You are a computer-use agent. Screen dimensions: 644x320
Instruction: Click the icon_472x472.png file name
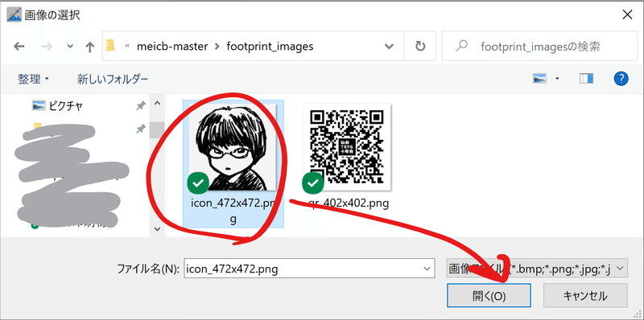233,211
